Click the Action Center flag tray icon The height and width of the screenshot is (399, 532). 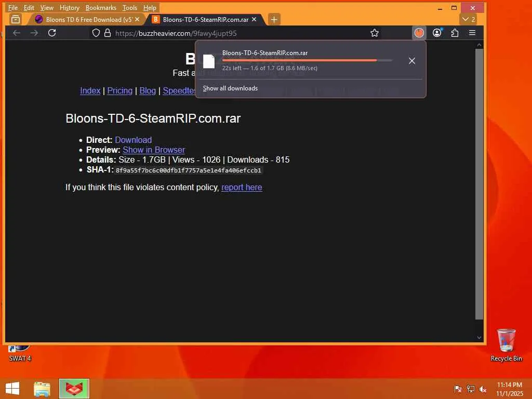458,389
